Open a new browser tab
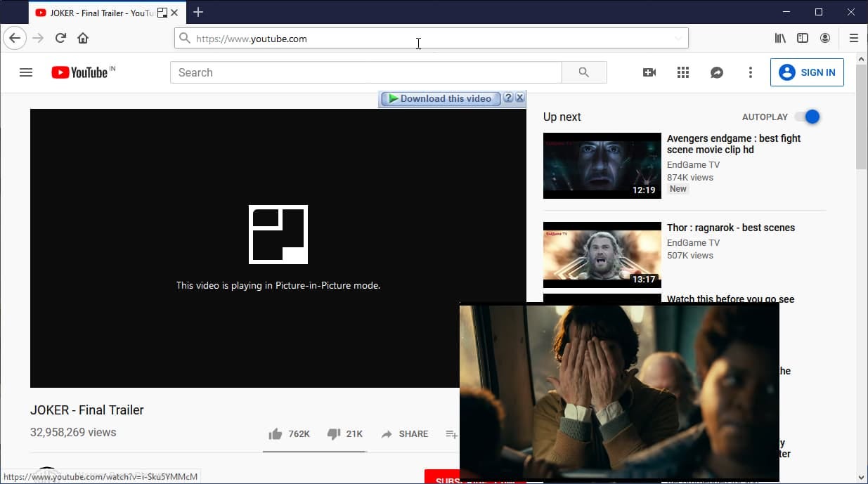This screenshot has width=868, height=484. point(198,12)
